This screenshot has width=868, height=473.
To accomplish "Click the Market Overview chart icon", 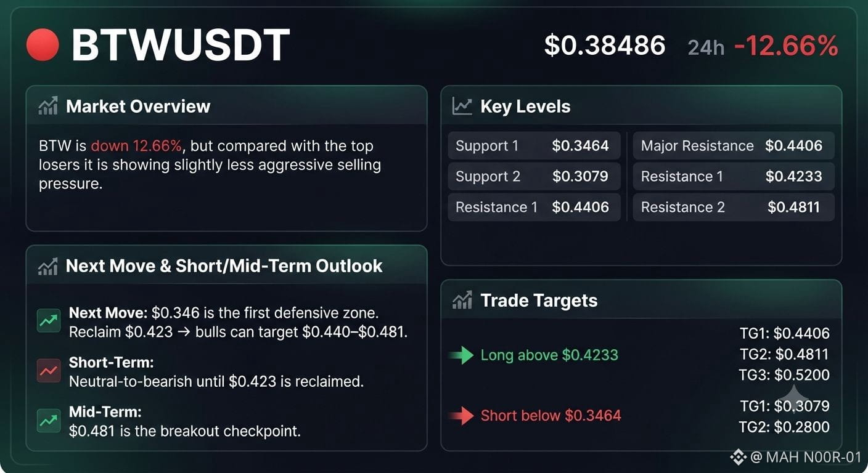I will coord(48,106).
